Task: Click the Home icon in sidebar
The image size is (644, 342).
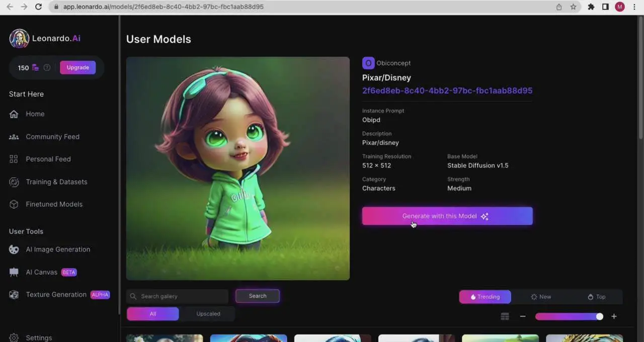Action: point(14,114)
